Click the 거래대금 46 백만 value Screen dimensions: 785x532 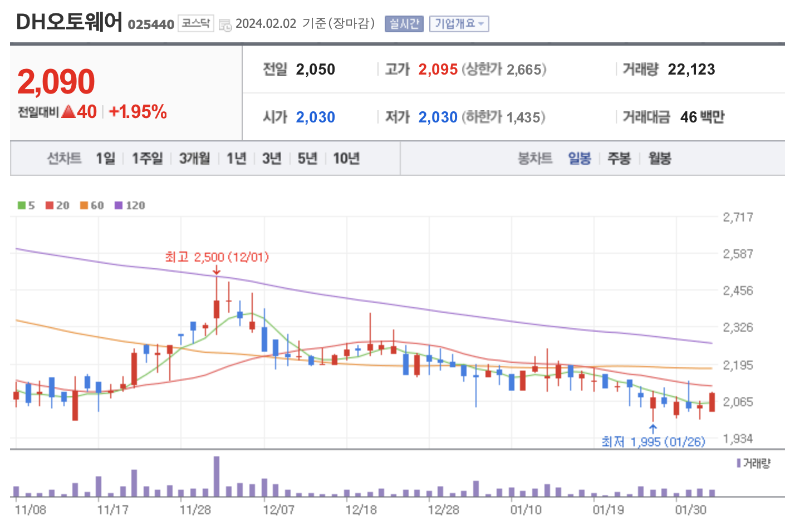coord(703,117)
